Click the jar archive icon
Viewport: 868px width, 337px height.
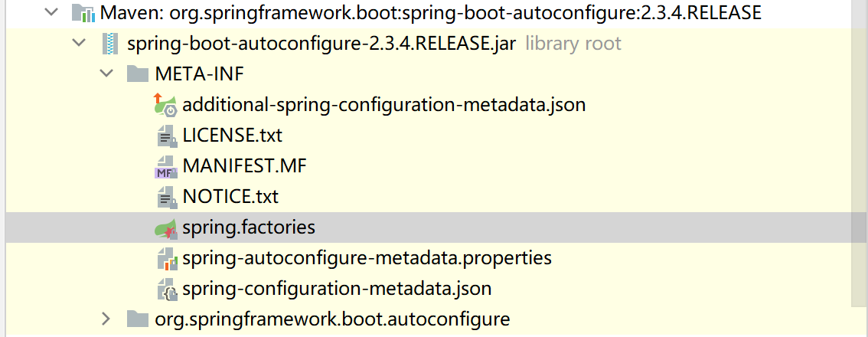(111, 44)
